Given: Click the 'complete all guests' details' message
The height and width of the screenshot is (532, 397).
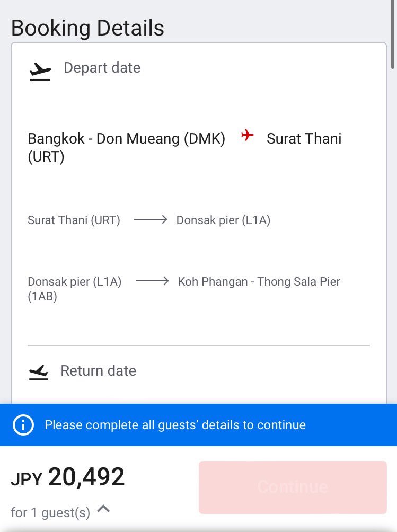Looking at the screenshot, I should pyautogui.click(x=175, y=425).
